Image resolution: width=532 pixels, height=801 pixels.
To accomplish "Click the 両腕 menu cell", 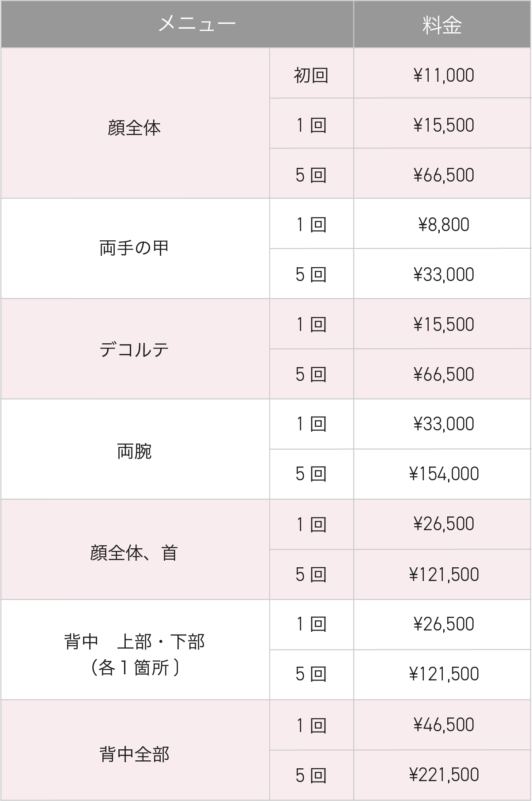I will tap(135, 451).
